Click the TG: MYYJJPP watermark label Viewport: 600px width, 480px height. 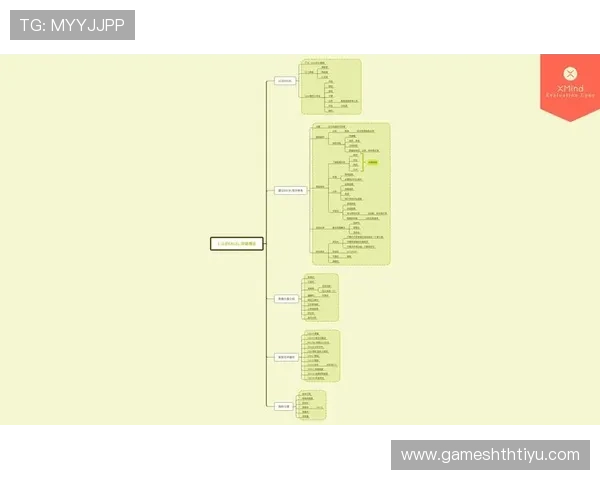pyautogui.click(x=72, y=25)
